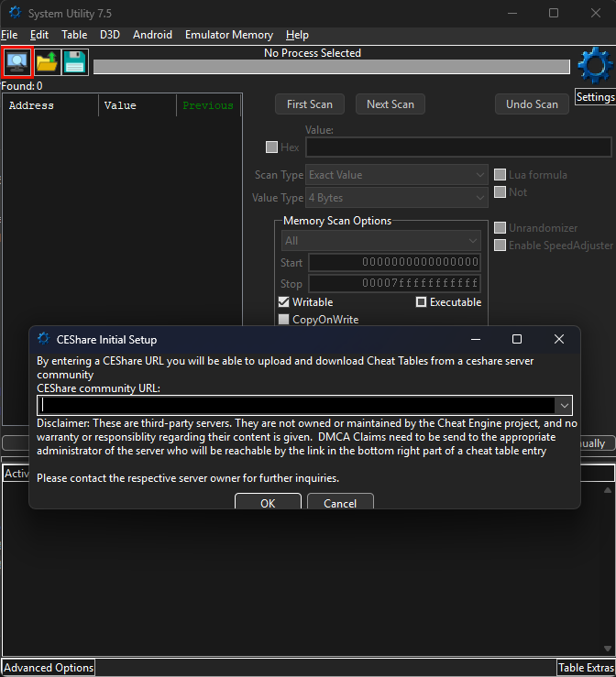Toggle the Executable checkbox
This screenshot has width=616, height=677.
coord(421,301)
